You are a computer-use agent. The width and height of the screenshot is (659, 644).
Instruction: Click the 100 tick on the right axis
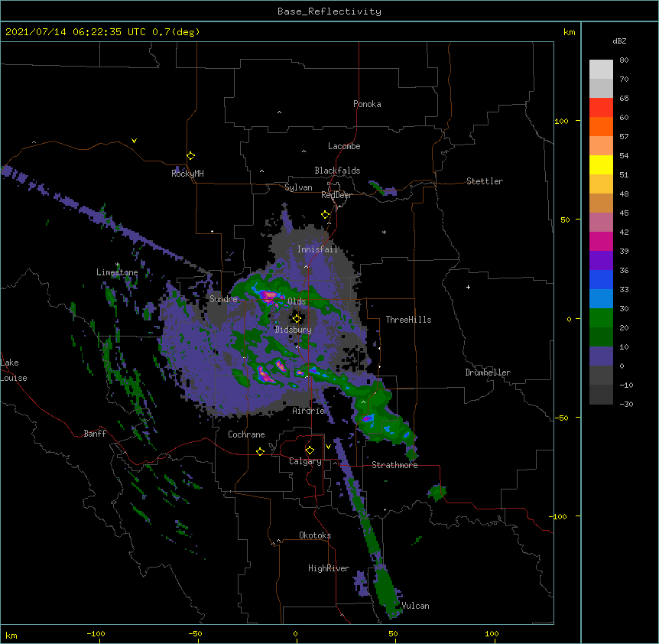[561, 121]
